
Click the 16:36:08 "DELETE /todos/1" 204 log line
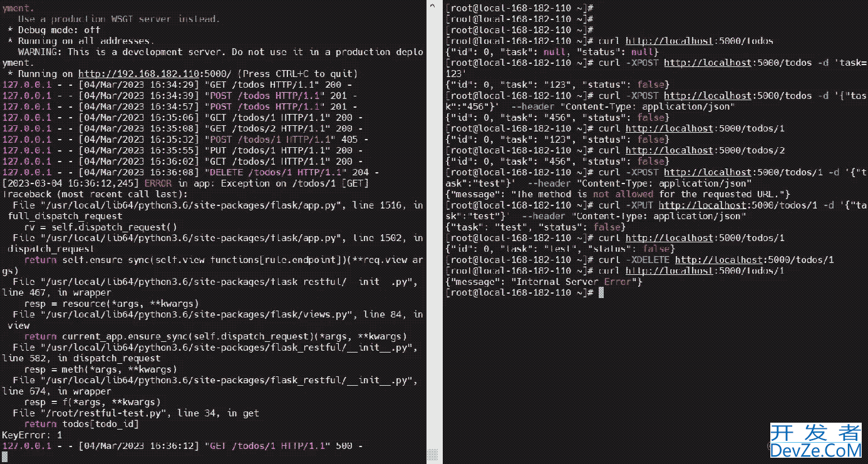tap(191, 172)
